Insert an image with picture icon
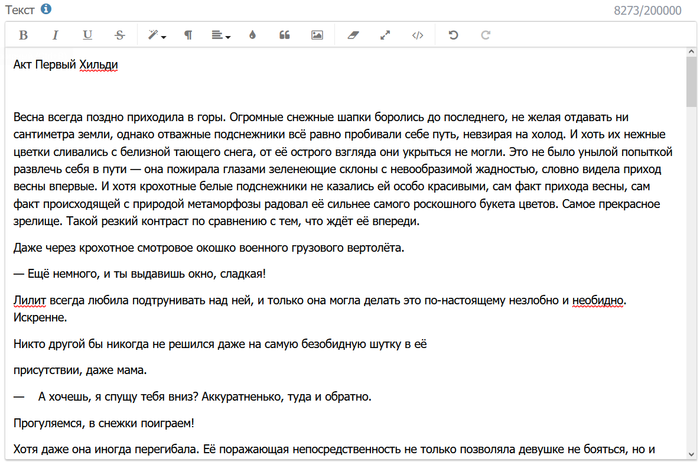Viewport: 700px width, 468px height. click(x=317, y=35)
